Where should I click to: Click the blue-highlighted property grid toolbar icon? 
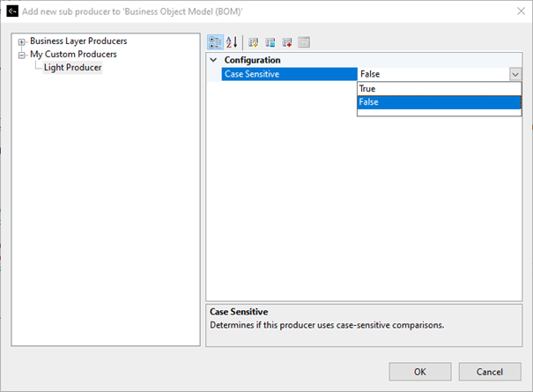[270, 41]
